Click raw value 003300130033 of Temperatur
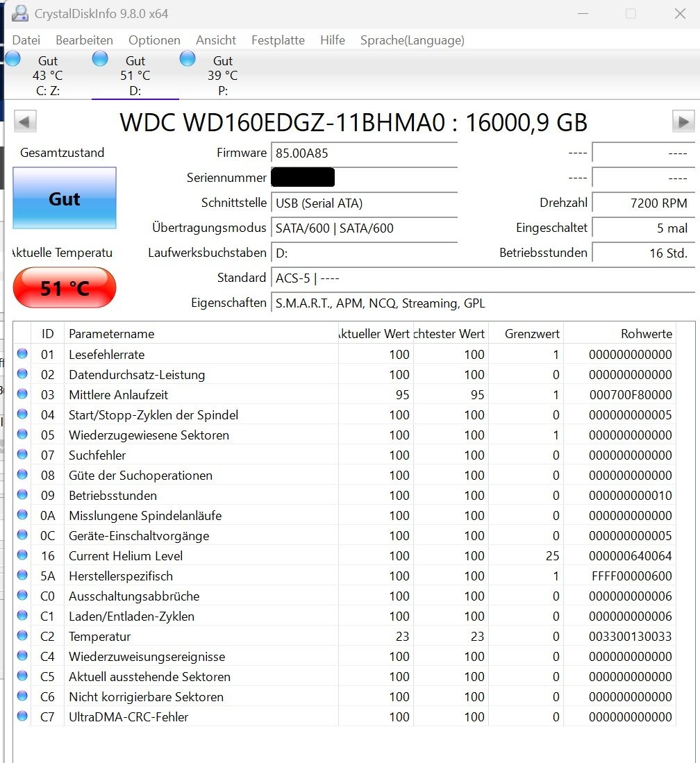Screen dimensions: 700x763 630,637
